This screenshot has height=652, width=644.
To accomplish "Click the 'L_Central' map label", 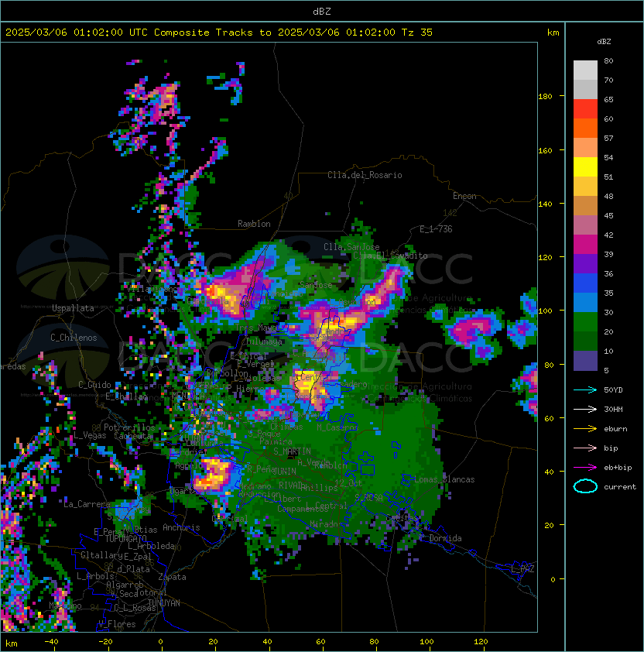I will (x=327, y=506).
